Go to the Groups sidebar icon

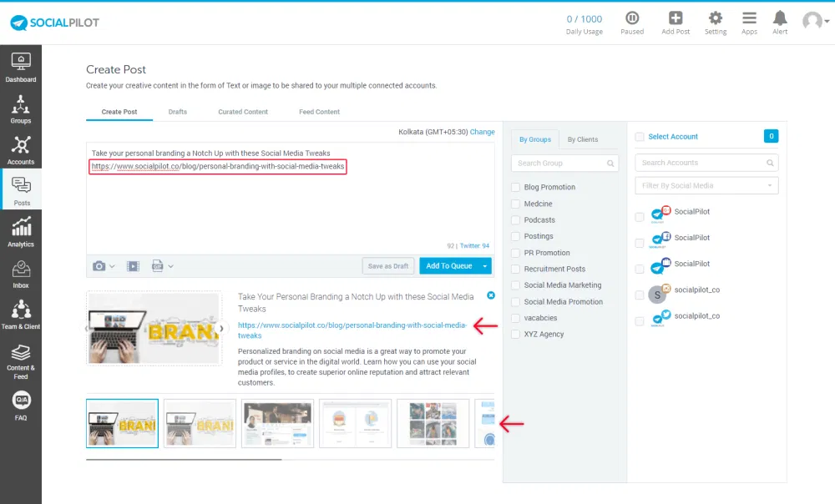[x=21, y=108]
